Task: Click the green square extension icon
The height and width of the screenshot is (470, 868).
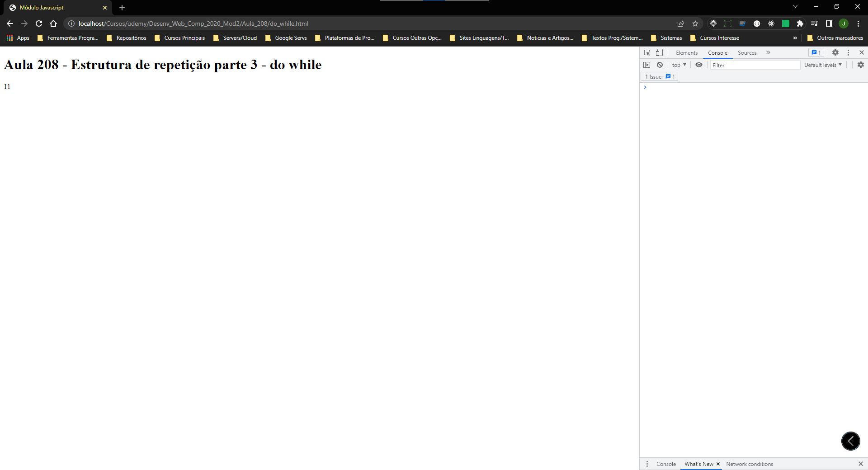Action: click(x=786, y=23)
